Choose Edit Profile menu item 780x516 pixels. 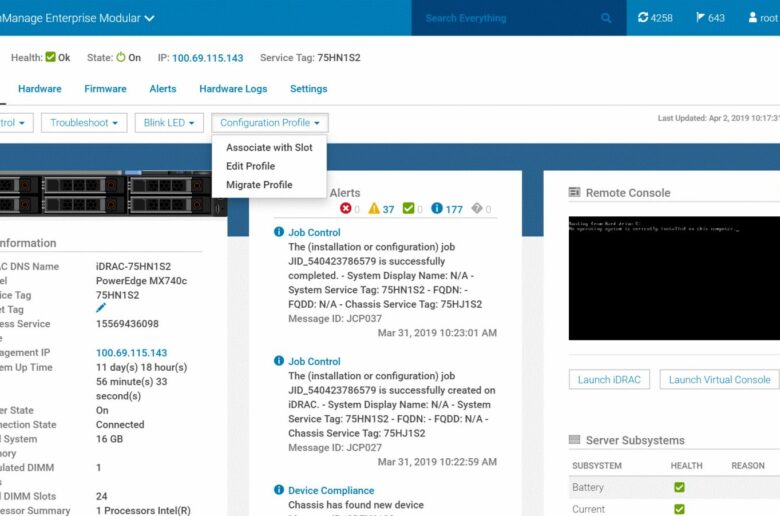[x=251, y=166]
